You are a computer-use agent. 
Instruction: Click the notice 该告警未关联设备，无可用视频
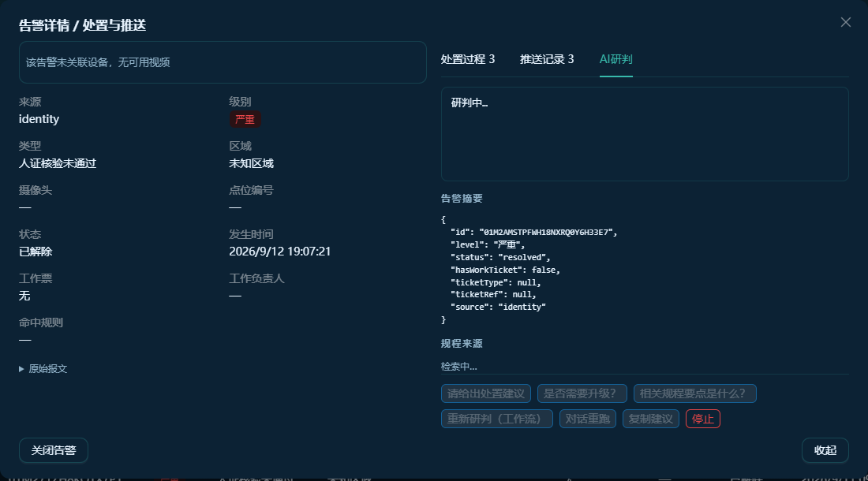pyautogui.click(x=223, y=62)
